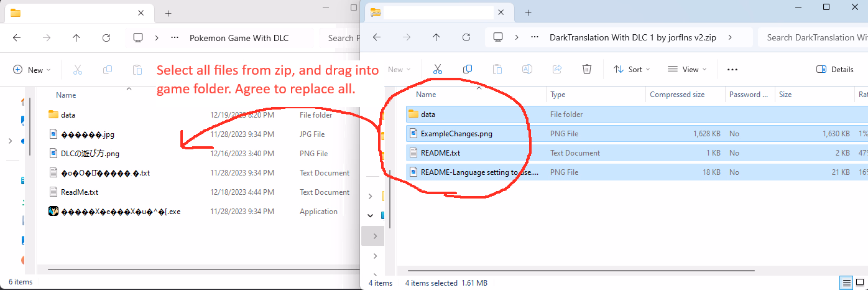This screenshot has width=868, height=290.
Task: Switch to large thumbnails view in status bar
Action: coord(859,283)
